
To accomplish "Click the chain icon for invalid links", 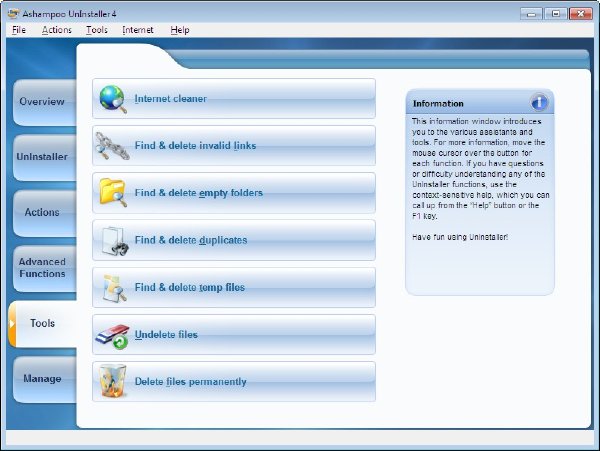I will [x=112, y=146].
